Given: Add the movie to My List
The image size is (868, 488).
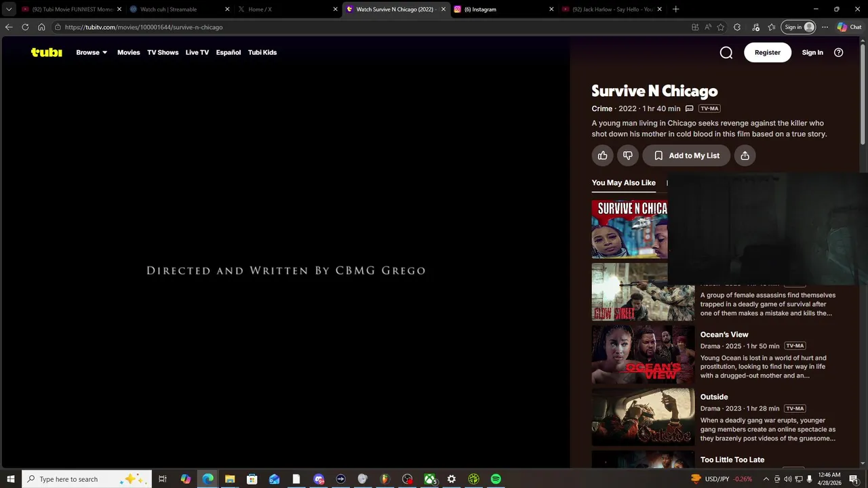Looking at the screenshot, I should pos(686,155).
